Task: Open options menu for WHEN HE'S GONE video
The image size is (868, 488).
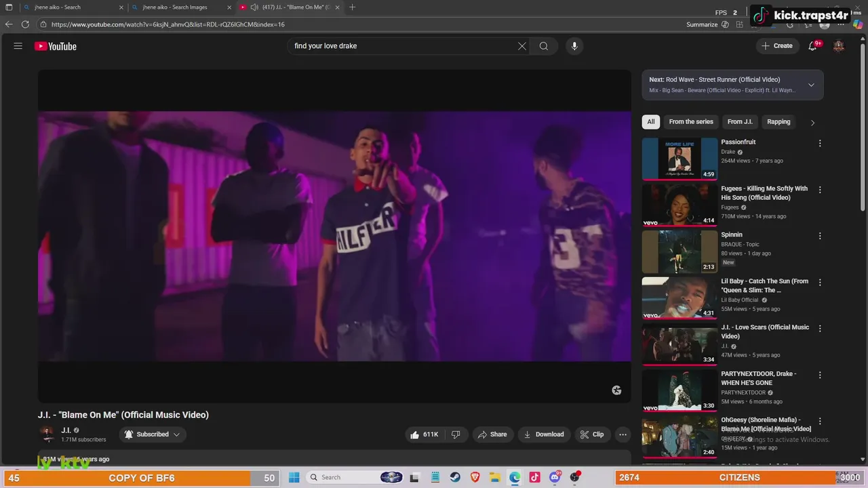Action: pos(820,375)
